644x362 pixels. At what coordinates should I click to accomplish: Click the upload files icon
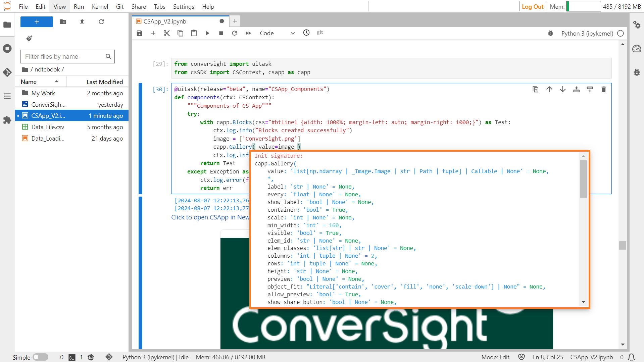point(82,22)
